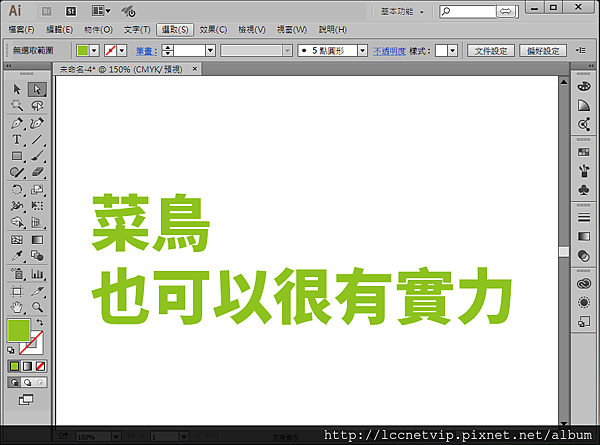Viewport: 600px width, 445px height.
Task: Open the Select menu
Action: coord(175,29)
